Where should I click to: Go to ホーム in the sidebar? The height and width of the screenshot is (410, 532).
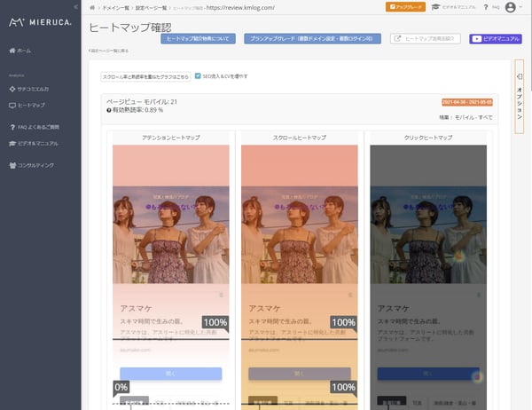20,51
